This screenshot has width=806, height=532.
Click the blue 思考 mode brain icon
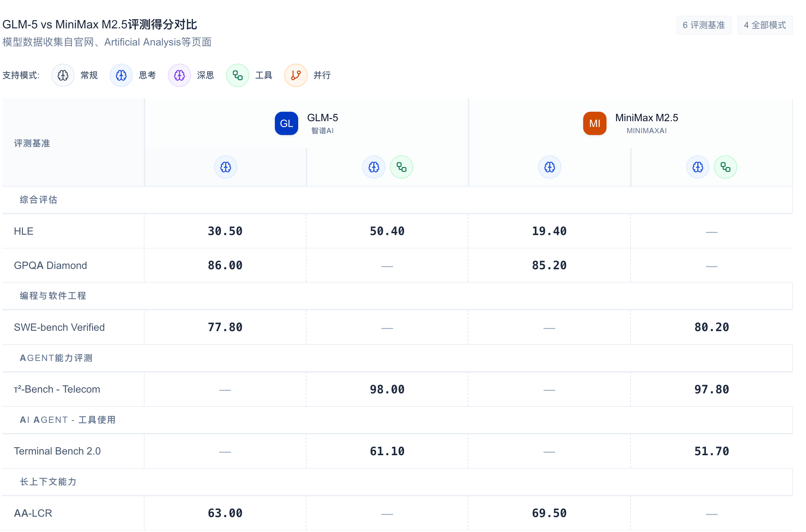[121, 75]
